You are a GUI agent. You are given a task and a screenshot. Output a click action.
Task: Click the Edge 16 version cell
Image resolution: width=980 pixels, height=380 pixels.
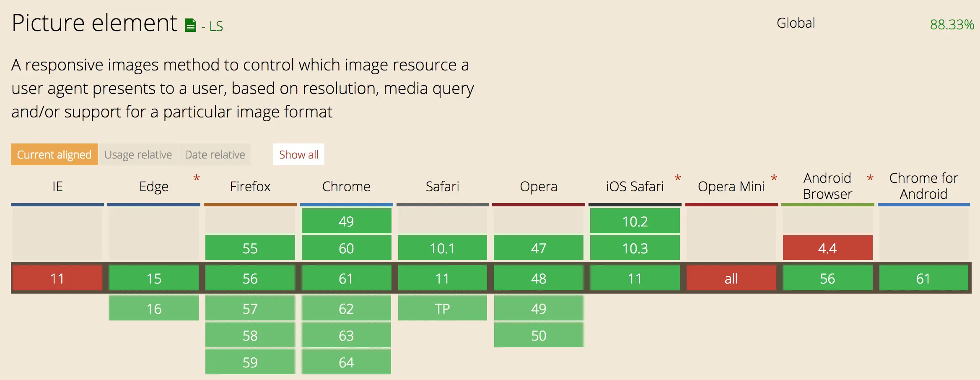pos(154,308)
